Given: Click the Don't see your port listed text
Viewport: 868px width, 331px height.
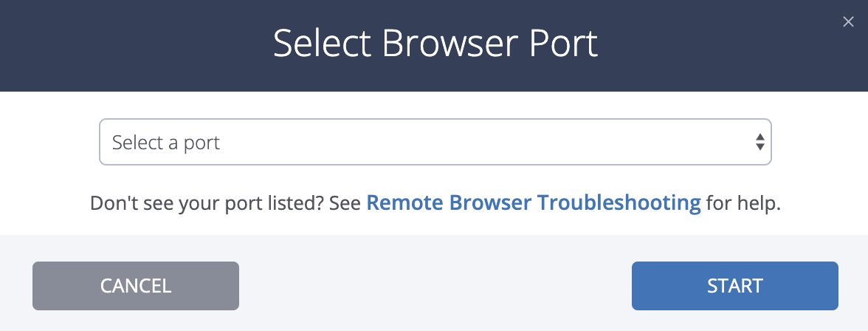Looking at the screenshot, I should 207,203.
